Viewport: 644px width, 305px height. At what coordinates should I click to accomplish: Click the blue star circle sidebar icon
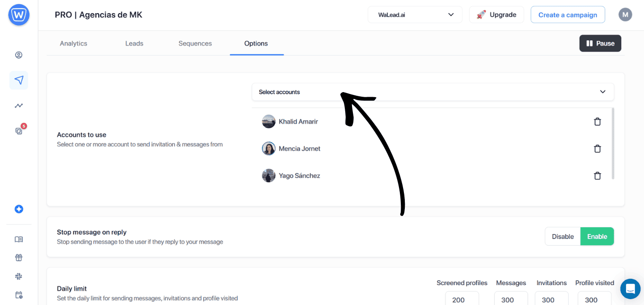pyautogui.click(x=19, y=209)
